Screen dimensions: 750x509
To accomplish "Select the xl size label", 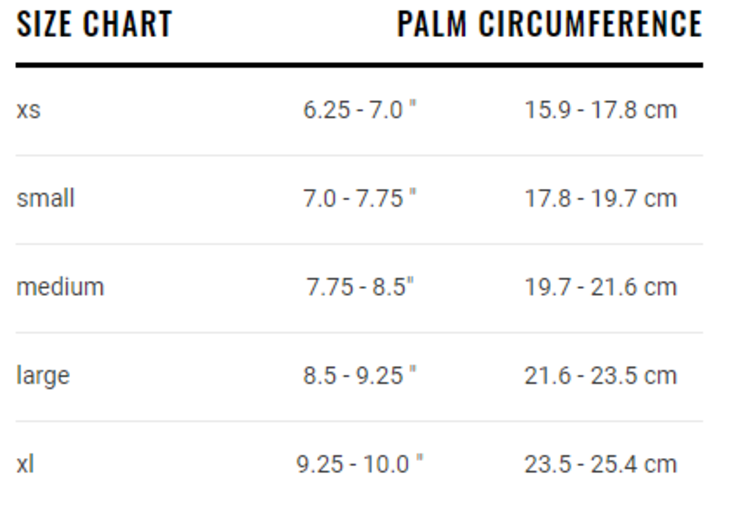I will (x=25, y=464).
